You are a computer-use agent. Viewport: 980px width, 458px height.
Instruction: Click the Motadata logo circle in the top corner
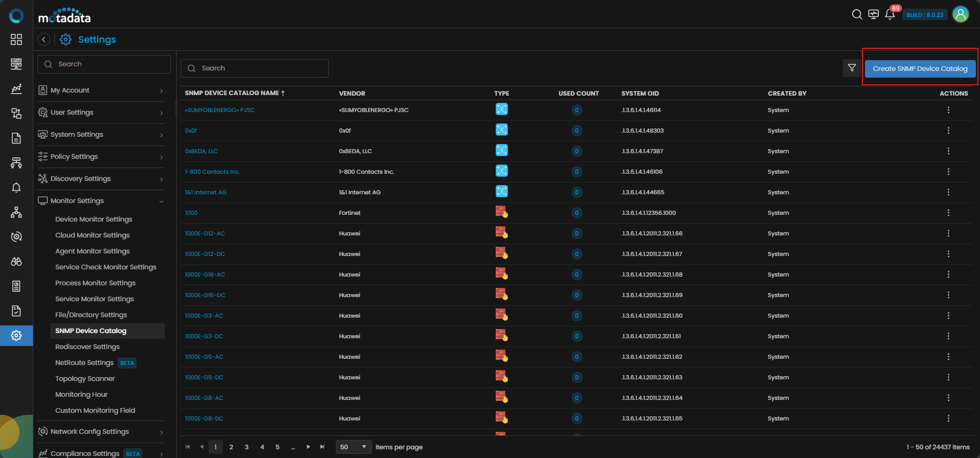16,16
